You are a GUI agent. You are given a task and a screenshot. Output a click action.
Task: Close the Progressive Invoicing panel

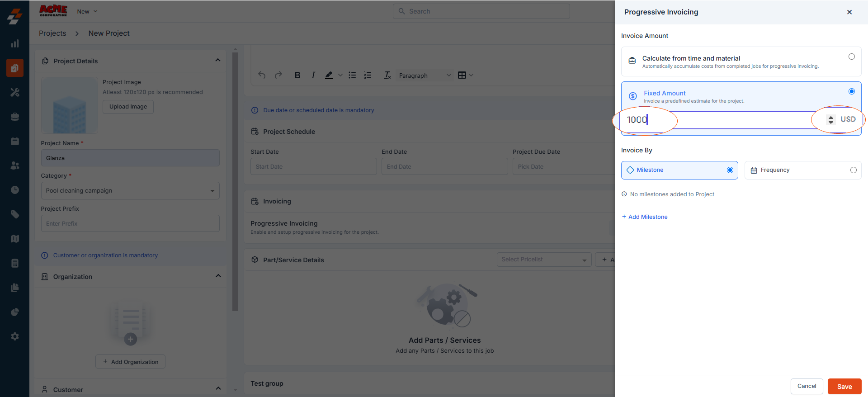click(x=849, y=12)
